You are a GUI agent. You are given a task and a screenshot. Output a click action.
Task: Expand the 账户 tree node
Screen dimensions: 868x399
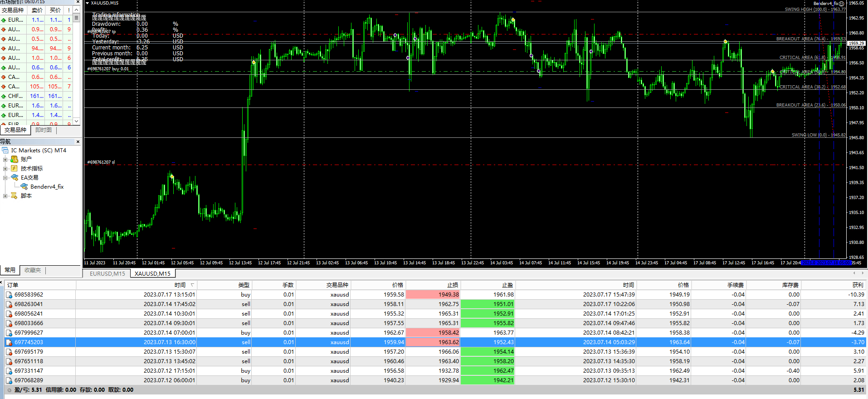click(x=5, y=159)
